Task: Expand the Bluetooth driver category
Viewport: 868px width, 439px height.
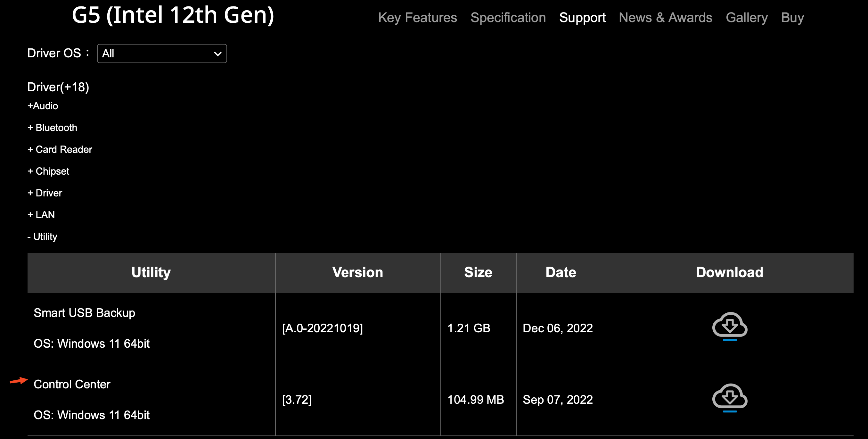Action: 53,128
